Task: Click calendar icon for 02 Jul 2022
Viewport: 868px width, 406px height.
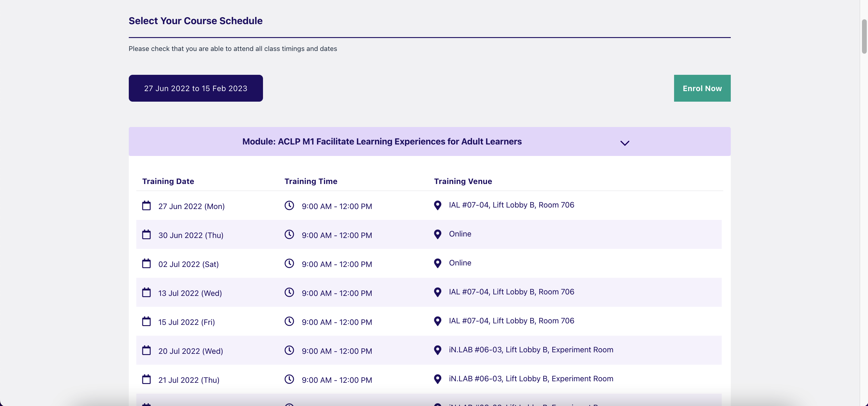Action: (146, 263)
